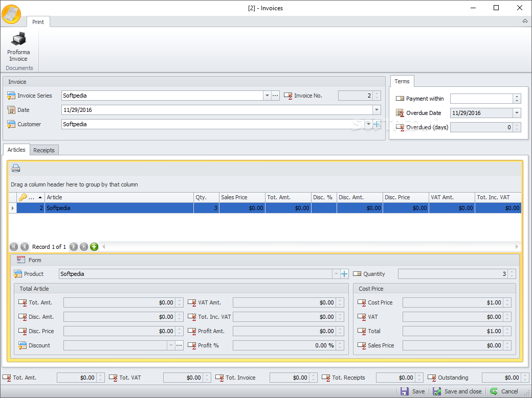Expand the Customer dropdown list
The width and height of the screenshot is (532, 398).
368,124
